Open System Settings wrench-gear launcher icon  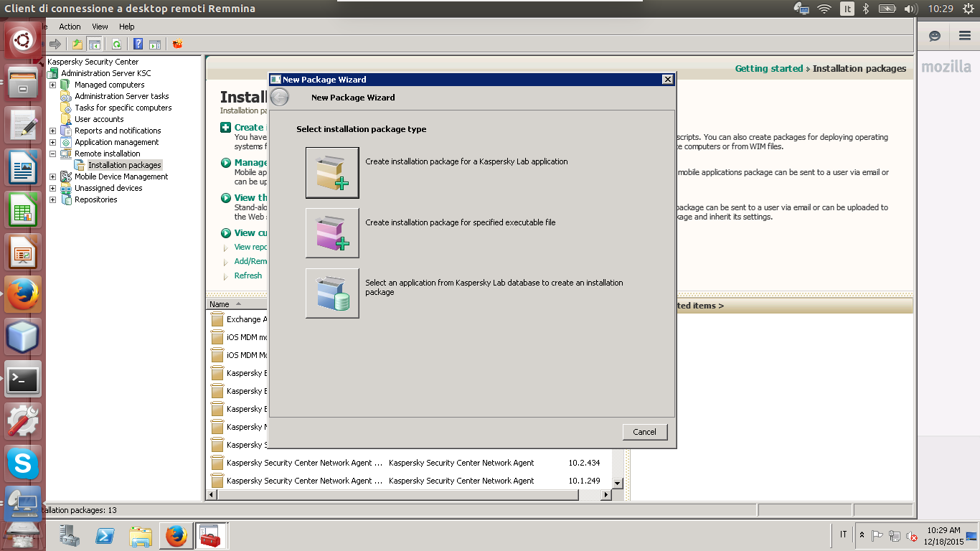(23, 421)
